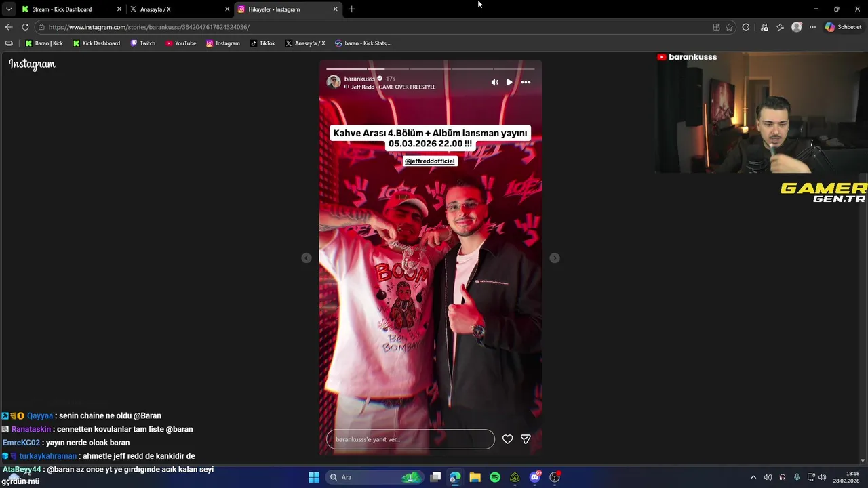Click the address bar URL
The width and height of the screenshot is (868, 488).
[149, 27]
